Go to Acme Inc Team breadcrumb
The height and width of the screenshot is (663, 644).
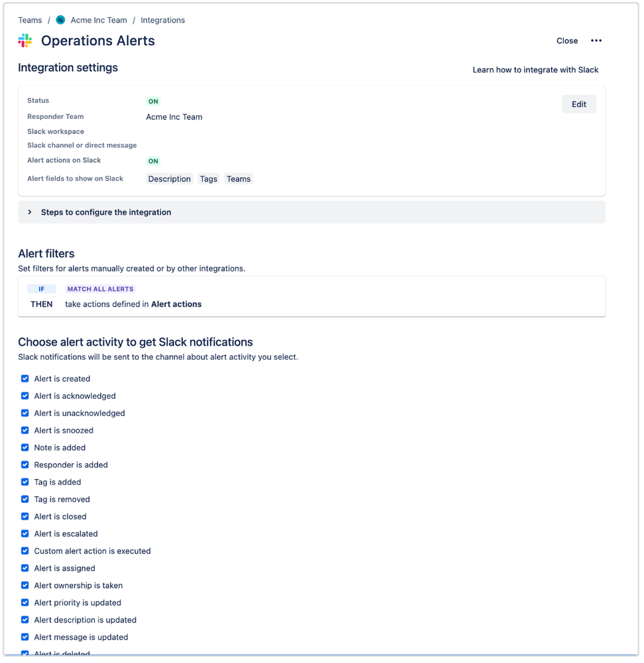click(x=98, y=20)
